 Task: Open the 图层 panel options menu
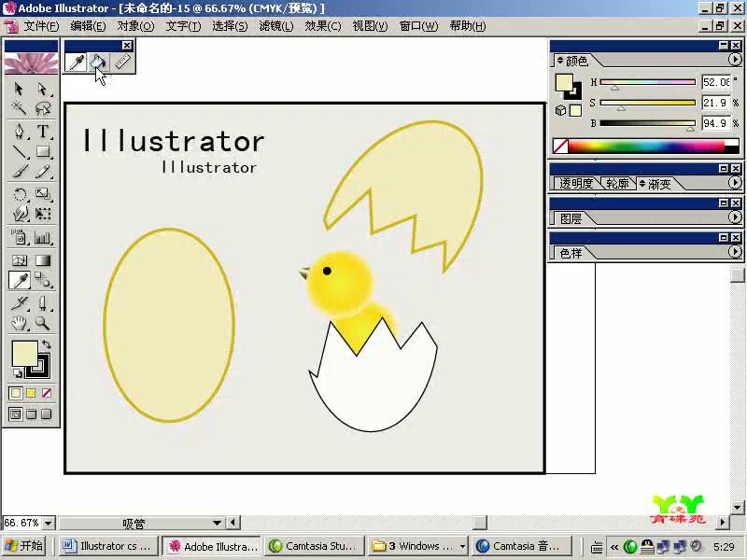click(x=735, y=217)
